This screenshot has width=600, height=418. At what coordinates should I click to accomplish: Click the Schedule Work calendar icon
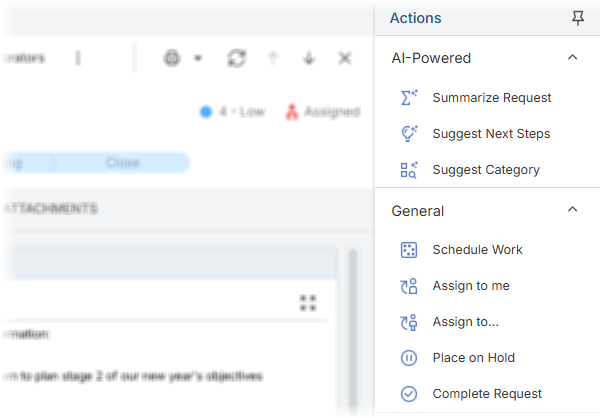408,250
